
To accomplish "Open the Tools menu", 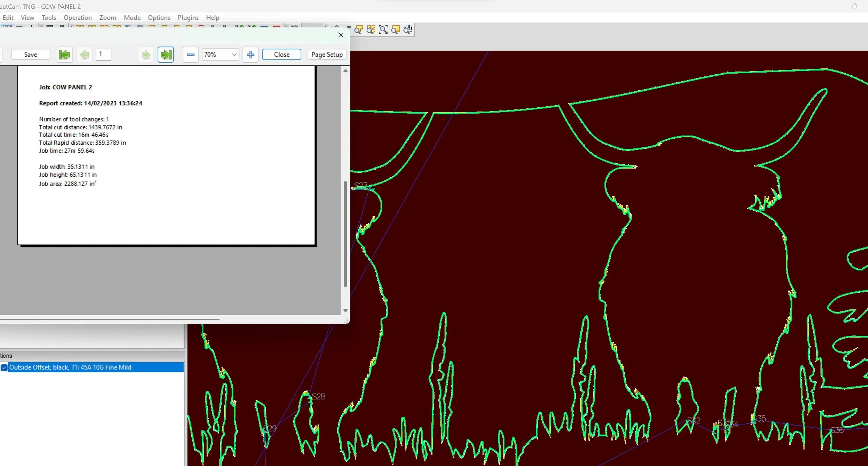I will click(x=49, y=17).
